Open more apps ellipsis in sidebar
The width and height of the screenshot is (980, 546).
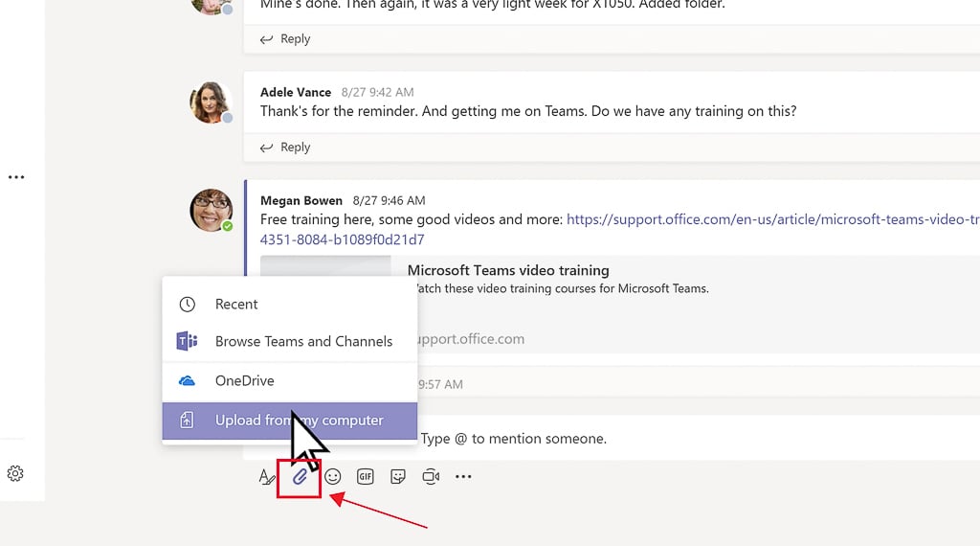pyautogui.click(x=16, y=177)
